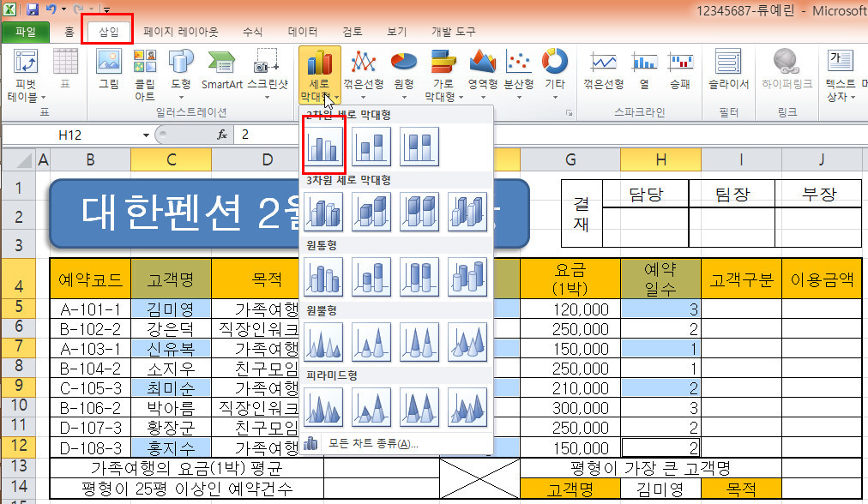The height and width of the screenshot is (504, 868).
Task: Click the 하이퍼링크 (Hyperlink) button
Action: point(787,69)
